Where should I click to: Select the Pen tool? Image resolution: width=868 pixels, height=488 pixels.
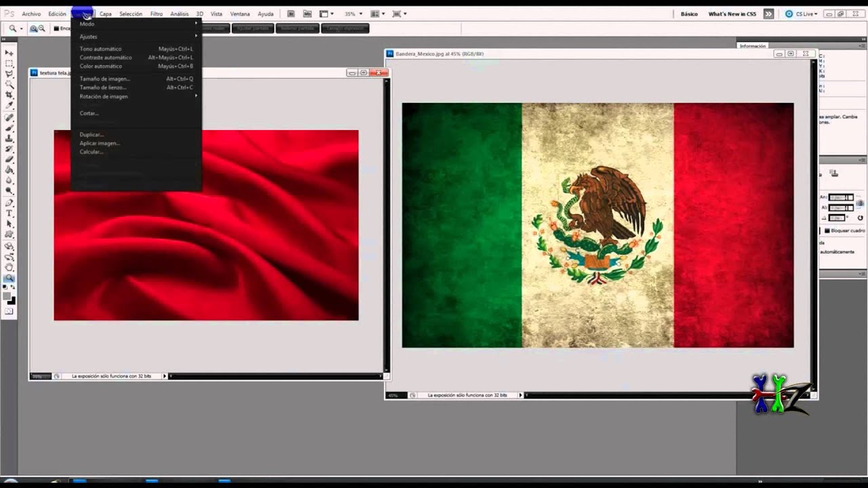coord(9,203)
